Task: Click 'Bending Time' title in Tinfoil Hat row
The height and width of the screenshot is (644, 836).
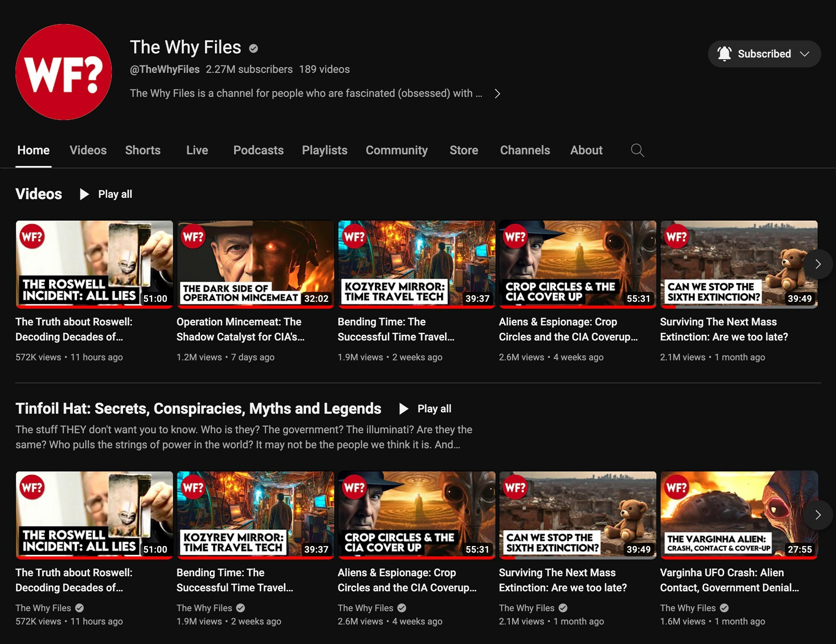Action: point(235,580)
